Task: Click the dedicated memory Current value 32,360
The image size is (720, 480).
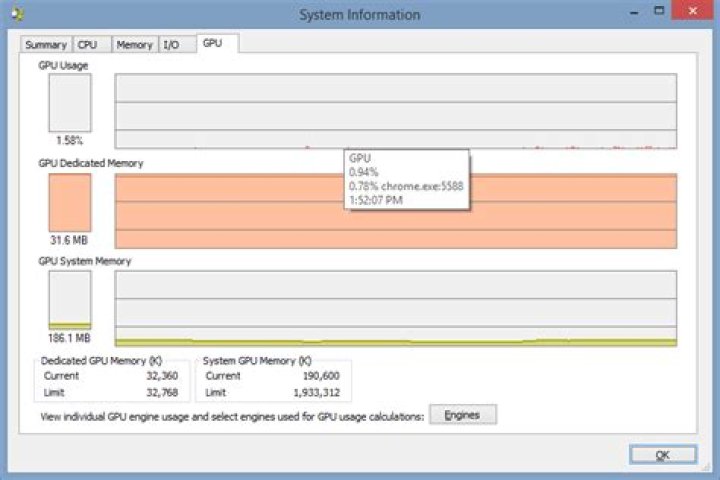Action: [x=162, y=376]
